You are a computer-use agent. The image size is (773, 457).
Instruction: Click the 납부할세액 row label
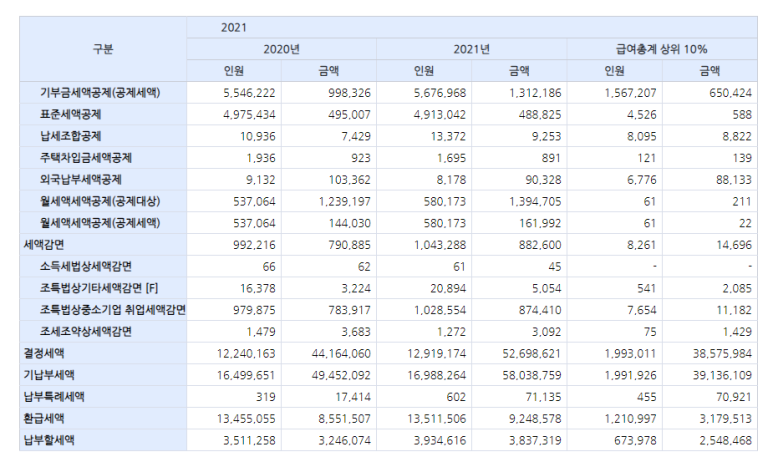coord(49,440)
